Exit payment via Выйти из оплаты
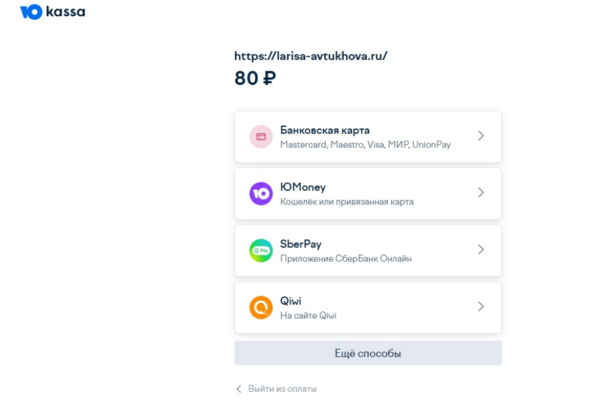The image size is (606, 402). [x=283, y=389]
